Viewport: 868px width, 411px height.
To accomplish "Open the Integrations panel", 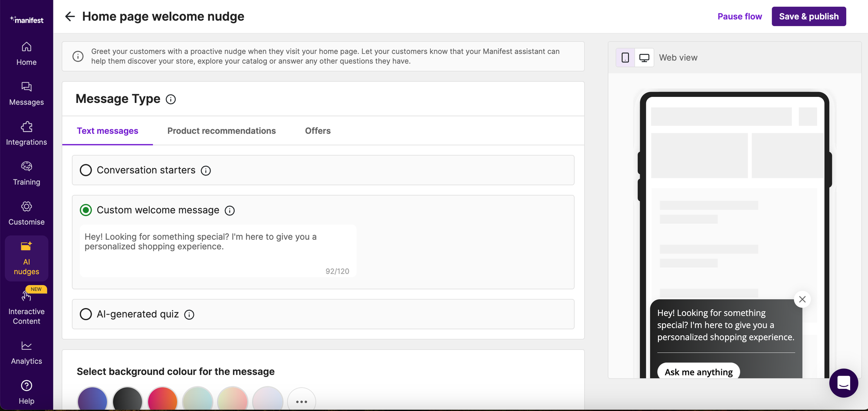I will click(x=26, y=133).
